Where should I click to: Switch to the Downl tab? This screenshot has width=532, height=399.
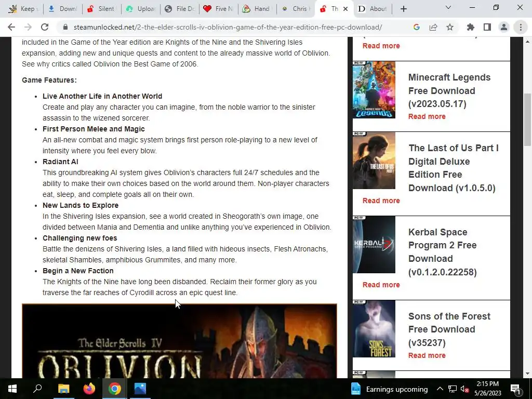tap(63, 9)
